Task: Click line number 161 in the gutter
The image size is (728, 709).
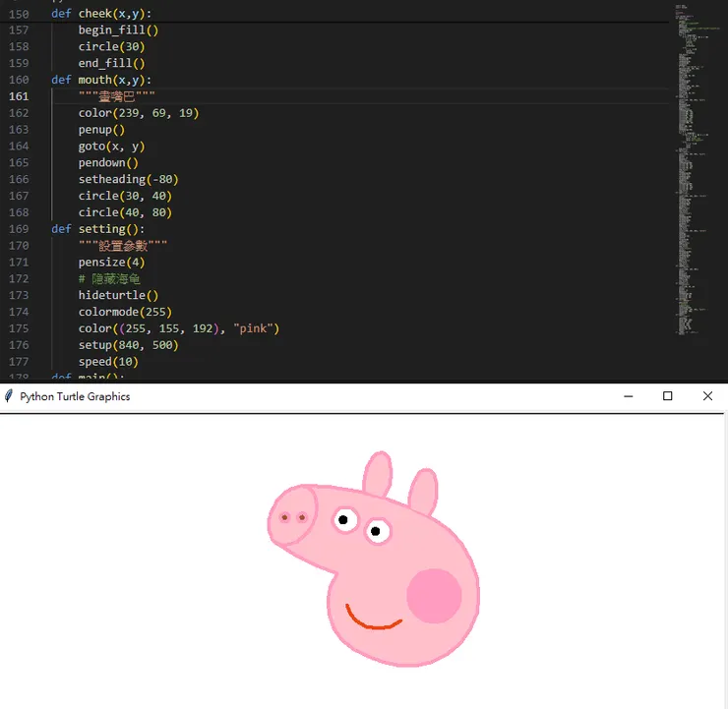Action: pyautogui.click(x=19, y=96)
